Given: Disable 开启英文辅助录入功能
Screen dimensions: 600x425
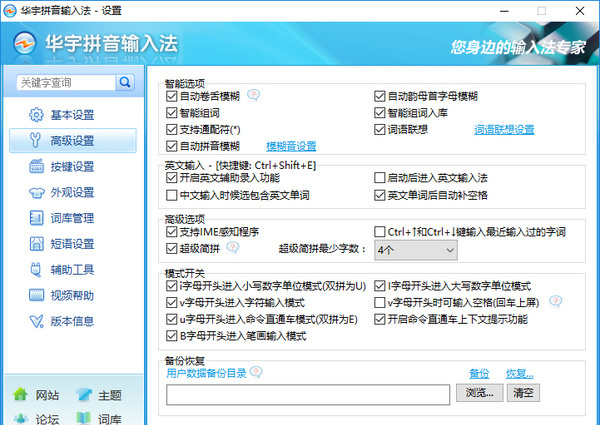Looking at the screenshot, I should 171,177.
